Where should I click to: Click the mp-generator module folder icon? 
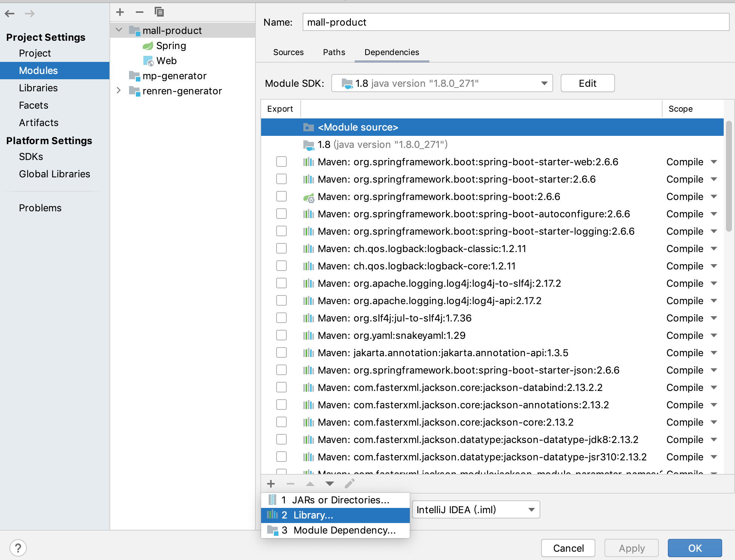[x=134, y=76]
